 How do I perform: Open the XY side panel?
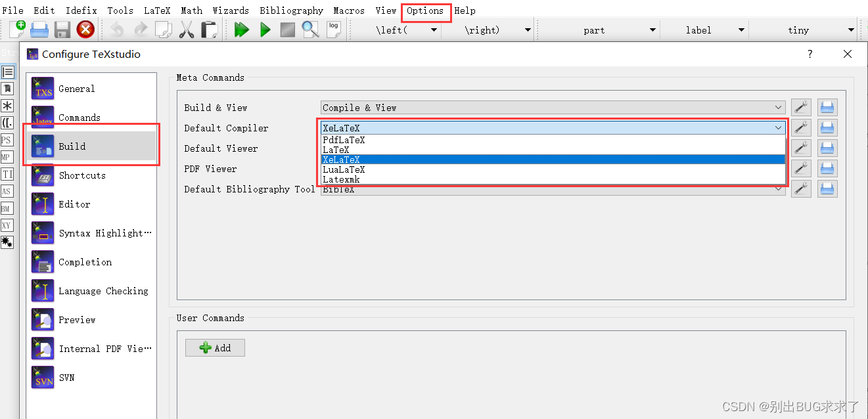point(7,225)
